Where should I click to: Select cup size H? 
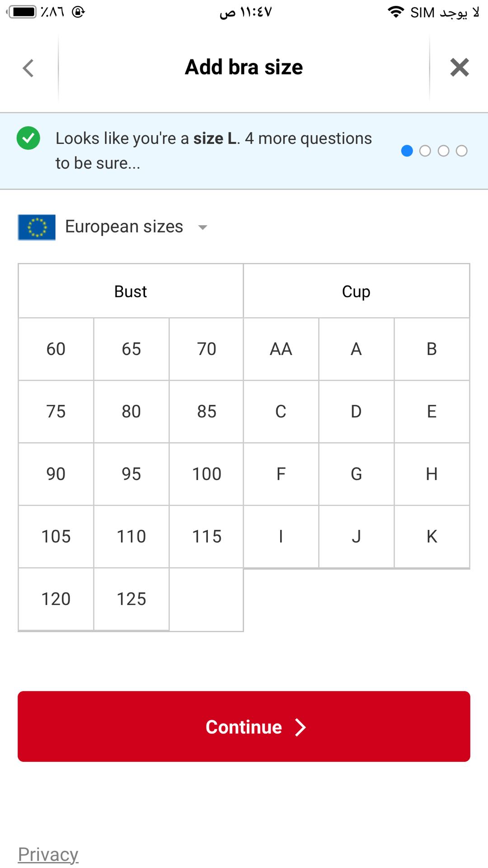(x=432, y=474)
